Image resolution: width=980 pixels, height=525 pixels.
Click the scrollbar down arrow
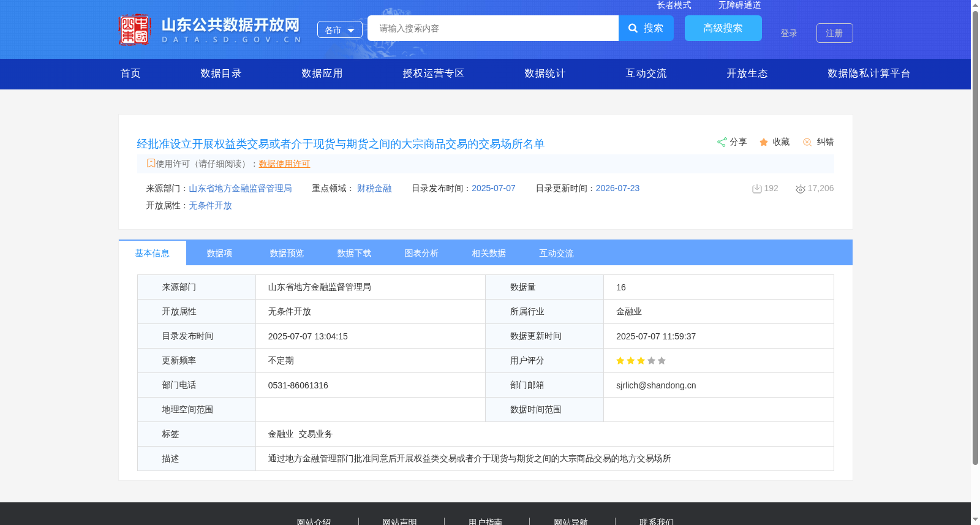(x=975, y=519)
